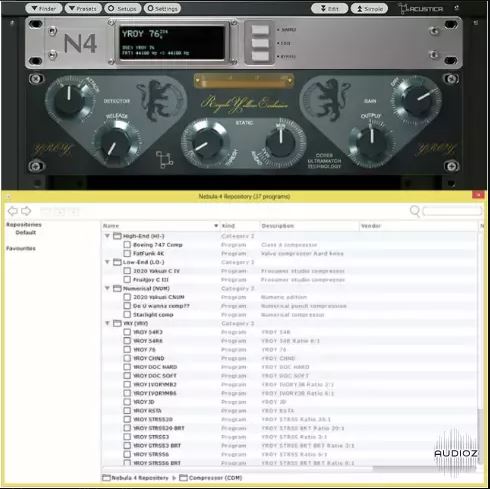Collapse the Numerical (NUM) category
Viewport: 490px width, 489px height.
pyautogui.click(x=107, y=288)
